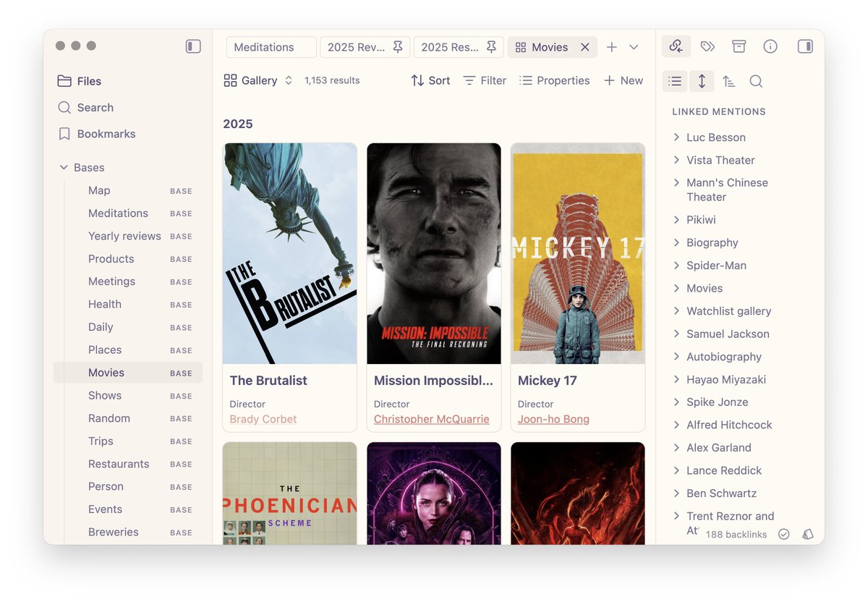The image size is (868, 602).
Task: Follow the Joon-ho Bong link
Action: (x=553, y=419)
